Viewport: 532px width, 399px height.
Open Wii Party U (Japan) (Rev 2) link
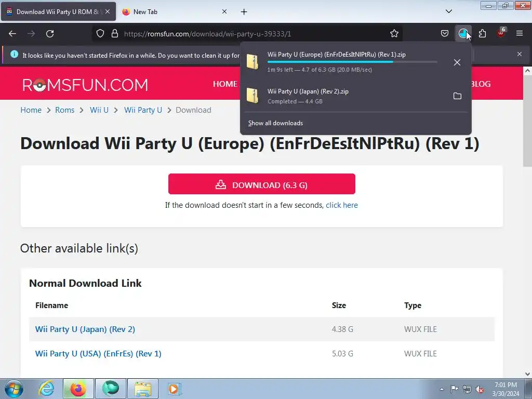pos(85,329)
